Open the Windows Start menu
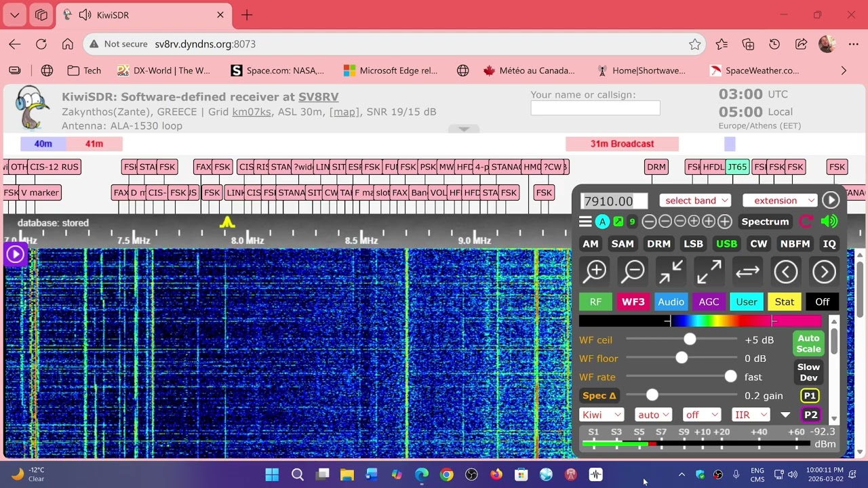Screen dimensions: 868x488 click(x=272, y=474)
